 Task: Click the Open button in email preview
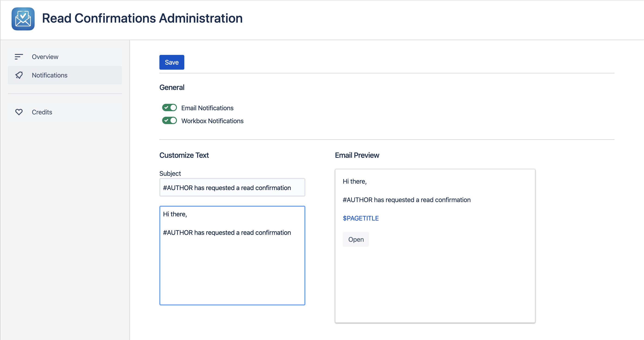pos(356,239)
